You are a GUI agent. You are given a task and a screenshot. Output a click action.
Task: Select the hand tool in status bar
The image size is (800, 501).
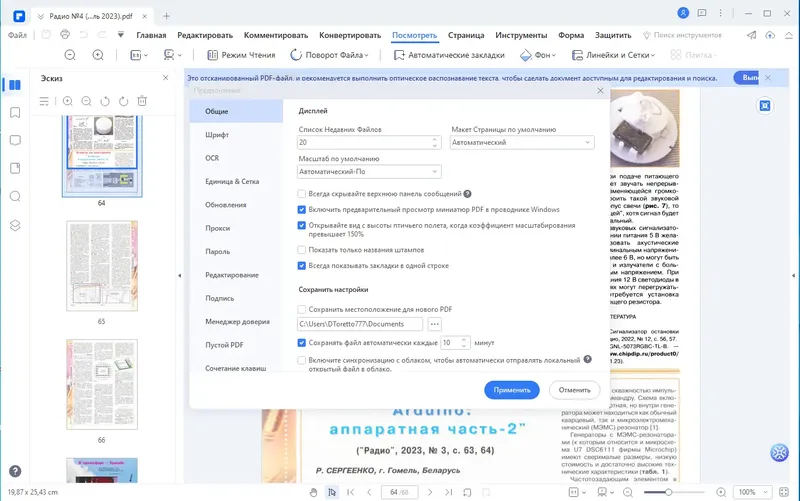[x=313, y=492]
